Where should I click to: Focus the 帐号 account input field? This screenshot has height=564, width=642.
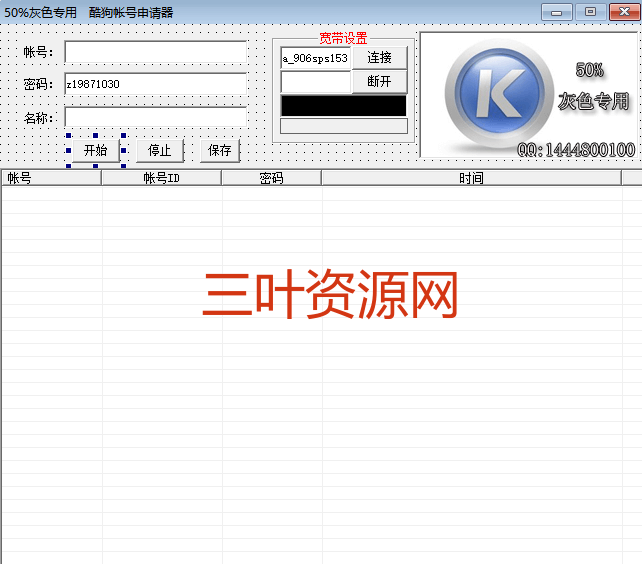point(156,52)
